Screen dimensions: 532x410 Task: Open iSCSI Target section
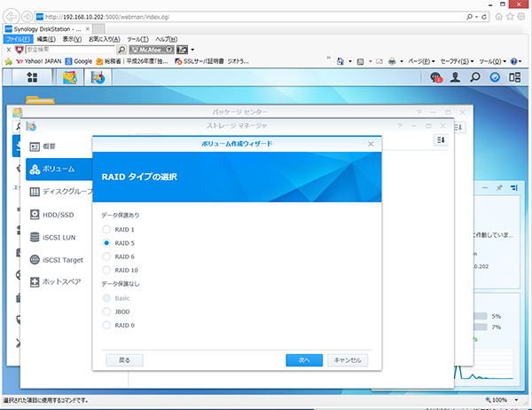click(x=57, y=260)
